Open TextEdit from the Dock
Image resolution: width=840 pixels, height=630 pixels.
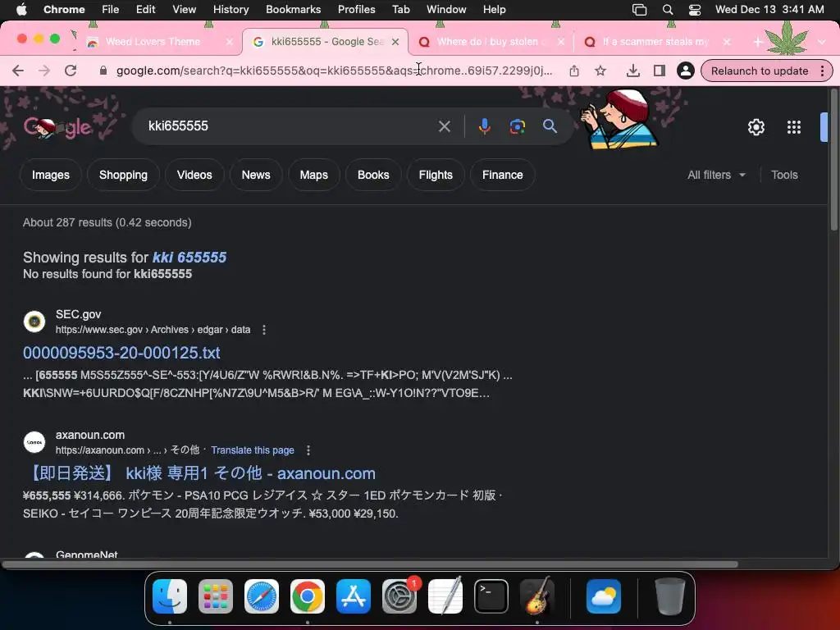click(x=445, y=596)
